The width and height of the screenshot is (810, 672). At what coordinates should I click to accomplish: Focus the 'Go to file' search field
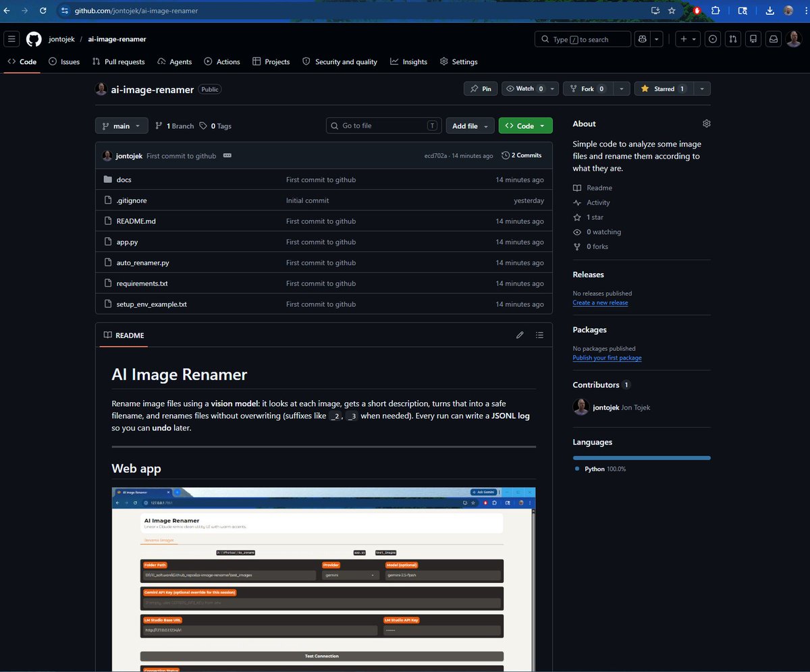tap(384, 125)
